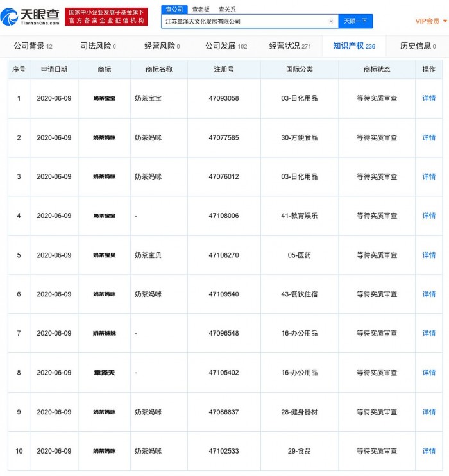Click the 国际分类 column header
Image resolution: width=449 pixels, height=476 pixels.
coord(300,69)
